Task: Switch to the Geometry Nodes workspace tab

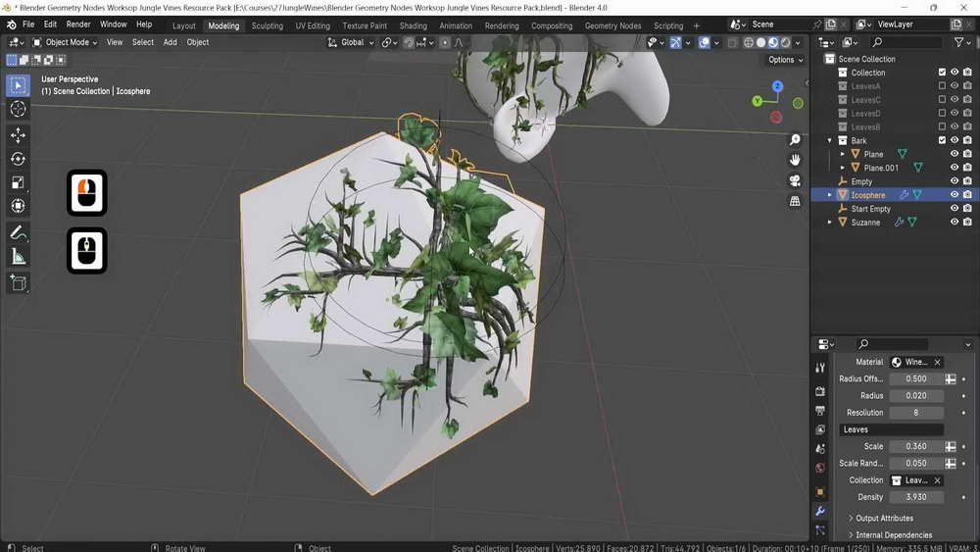Action: click(x=612, y=25)
